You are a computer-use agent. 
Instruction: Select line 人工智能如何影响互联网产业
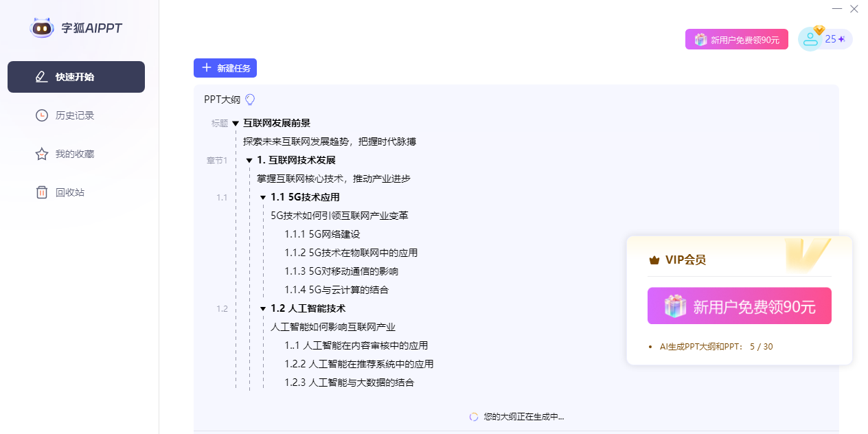pos(333,327)
